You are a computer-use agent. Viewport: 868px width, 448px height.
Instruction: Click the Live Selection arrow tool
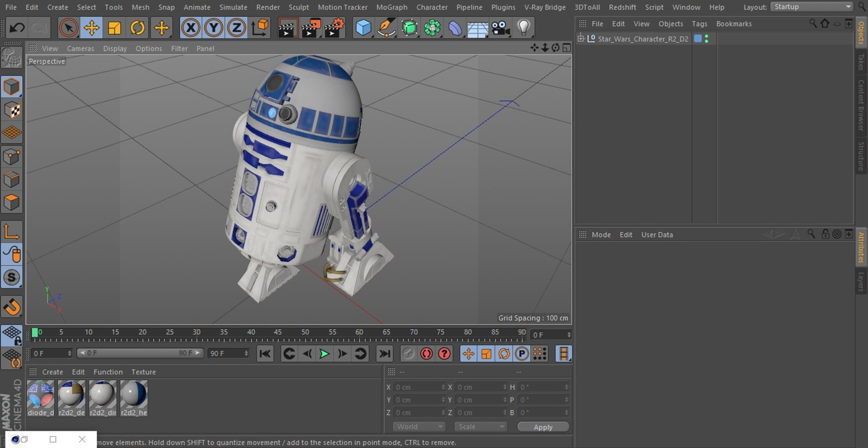coord(68,28)
